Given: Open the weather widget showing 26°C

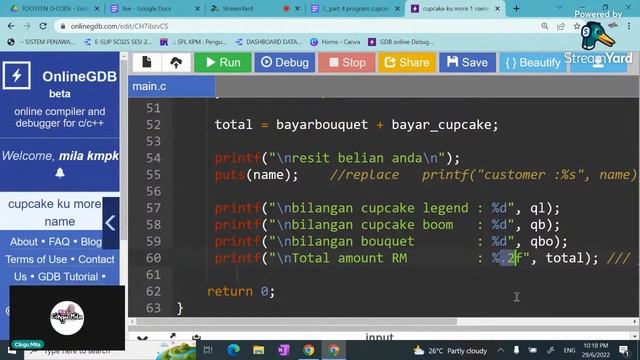Looking at the screenshot, I should tap(450, 351).
